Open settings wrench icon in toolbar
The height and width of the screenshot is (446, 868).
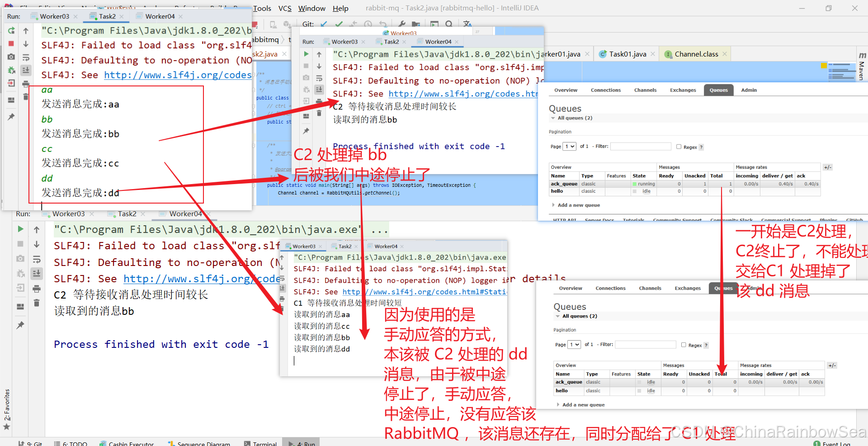coord(401,24)
